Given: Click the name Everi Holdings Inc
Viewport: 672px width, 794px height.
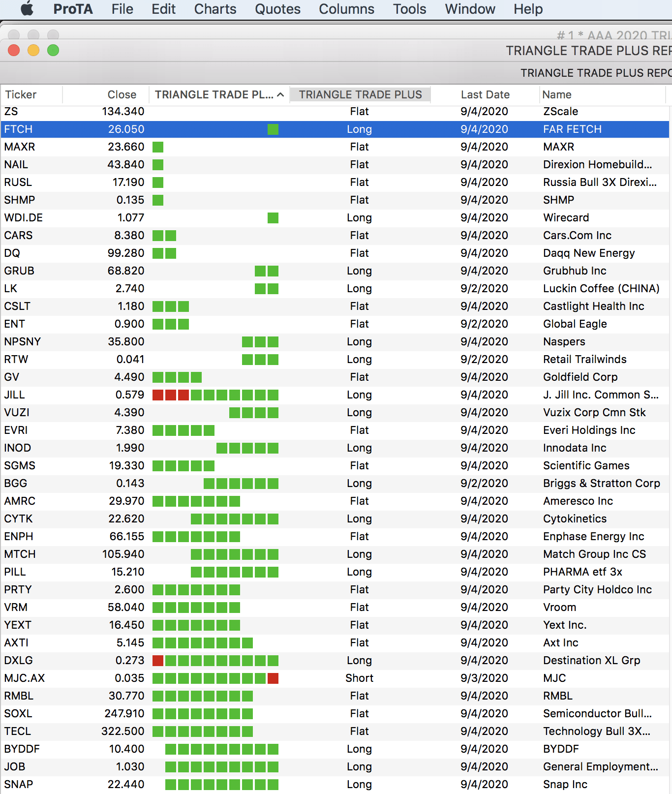Looking at the screenshot, I should [x=589, y=430].
